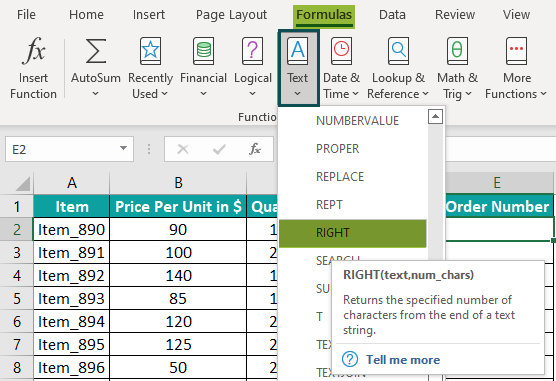Click the Select All corner triangle
556x381 pixels.
pyautogui.click(x=23, y=184)
